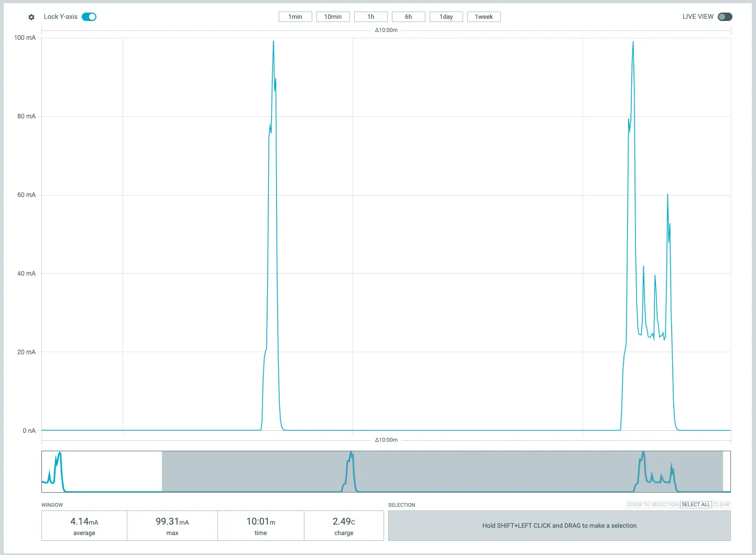Show the 1week time range
The width and height of the screenshot is (756, 555).
click(x=484, y=17)
